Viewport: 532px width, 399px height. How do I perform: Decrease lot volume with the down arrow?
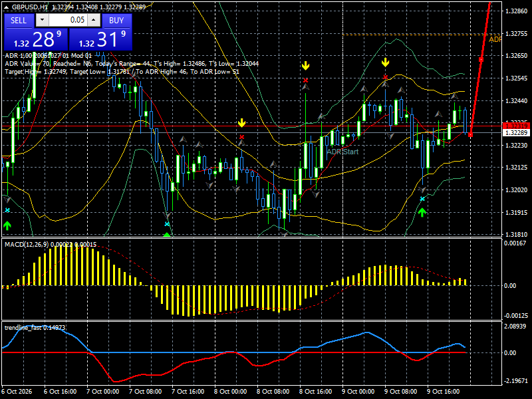(42, 20)
